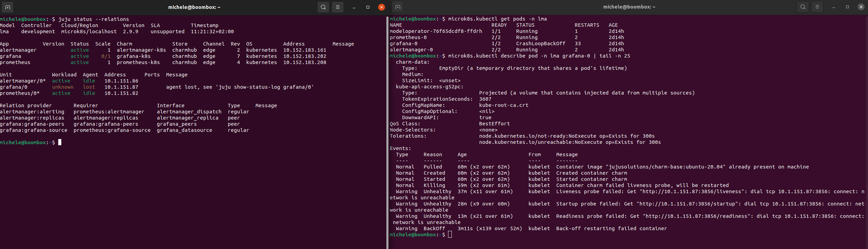Open the hamburger menu in left terminal

point(338,7)
